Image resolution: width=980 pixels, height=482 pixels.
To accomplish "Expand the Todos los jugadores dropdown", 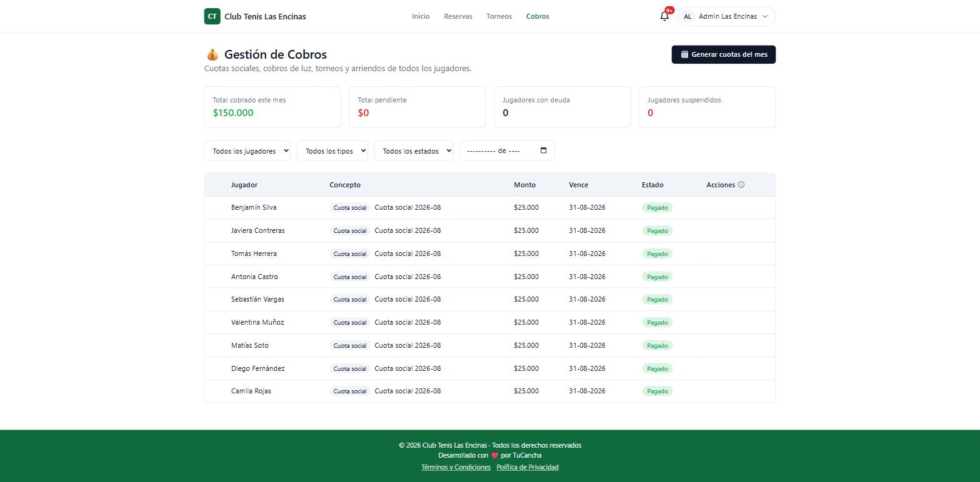I will click(x=247, y=150).
